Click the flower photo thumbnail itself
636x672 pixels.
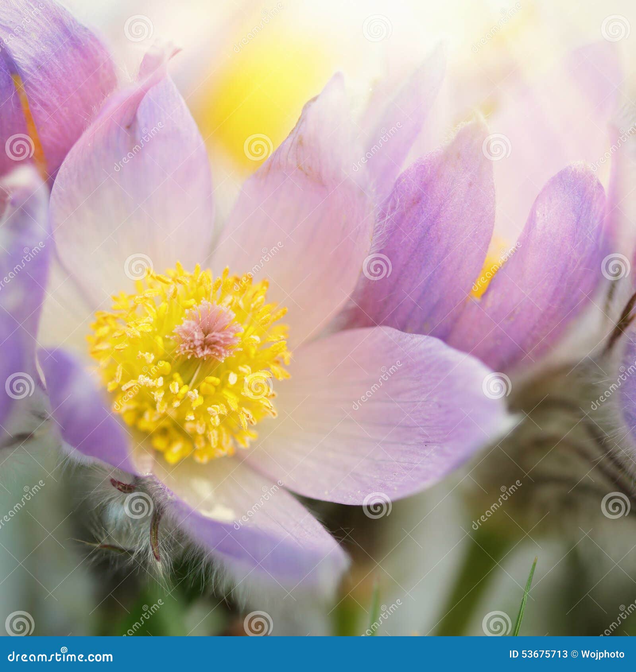(318, 318)
